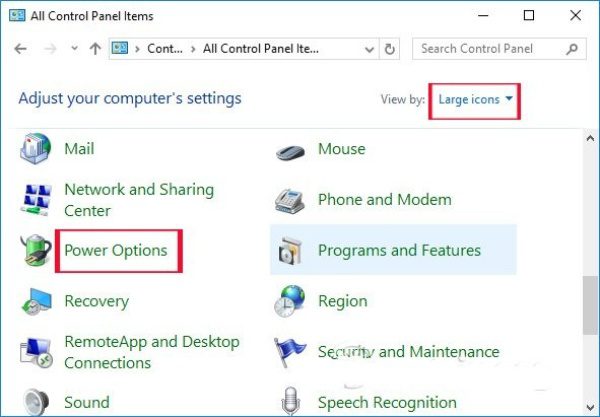Open Network and Sharing Center icon
This screenshot has height=417, width=600.
tap(36, 200)
